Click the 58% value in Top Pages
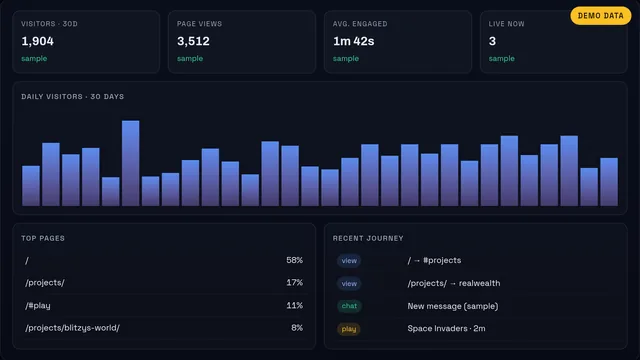 (294, 260)
